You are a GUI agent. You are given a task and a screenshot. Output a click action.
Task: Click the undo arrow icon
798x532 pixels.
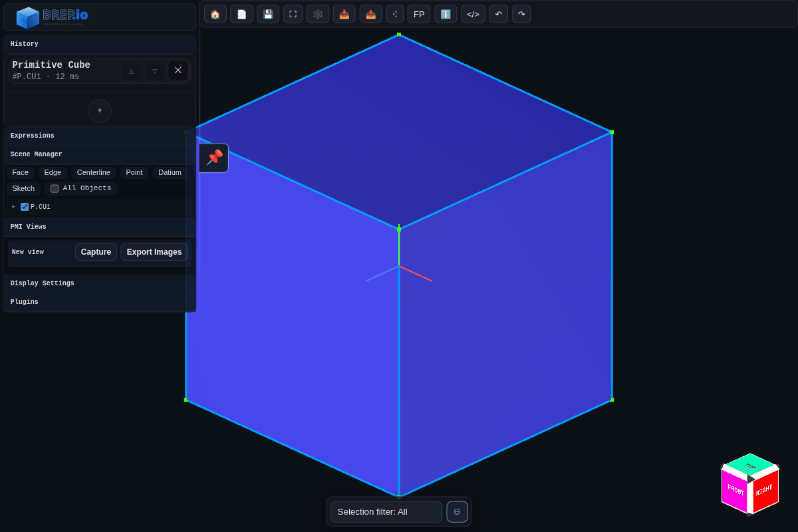[x=499, y=14]
